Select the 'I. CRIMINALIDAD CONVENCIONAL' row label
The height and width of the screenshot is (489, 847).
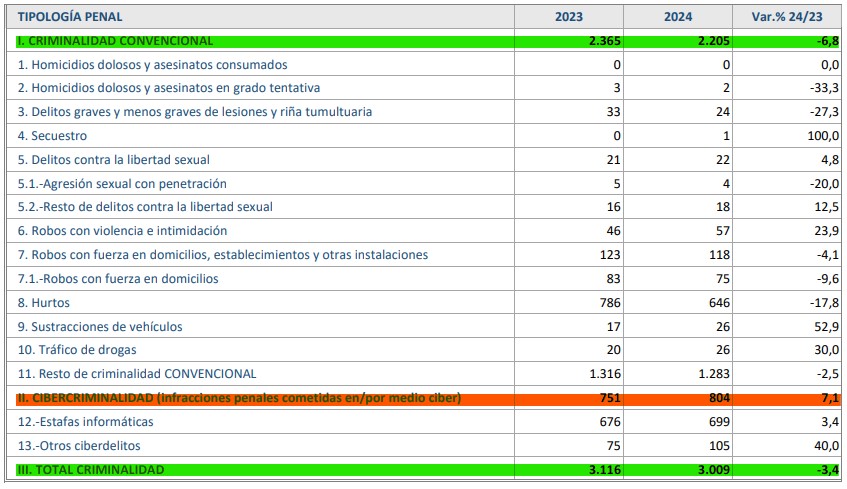tap(115, 41)
